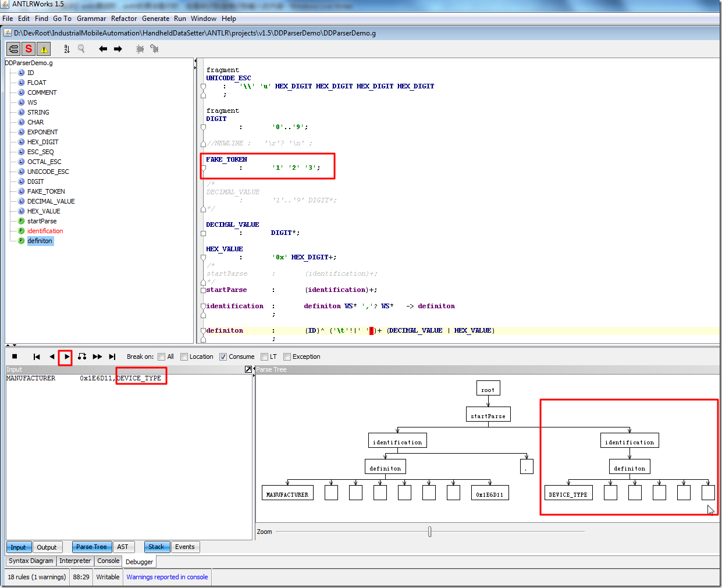Image resolution: width=722 pixels, height=588 pixels.
Task: Collapse the FAKE_TOKEN rule fold marker
Action: (203, 169)
